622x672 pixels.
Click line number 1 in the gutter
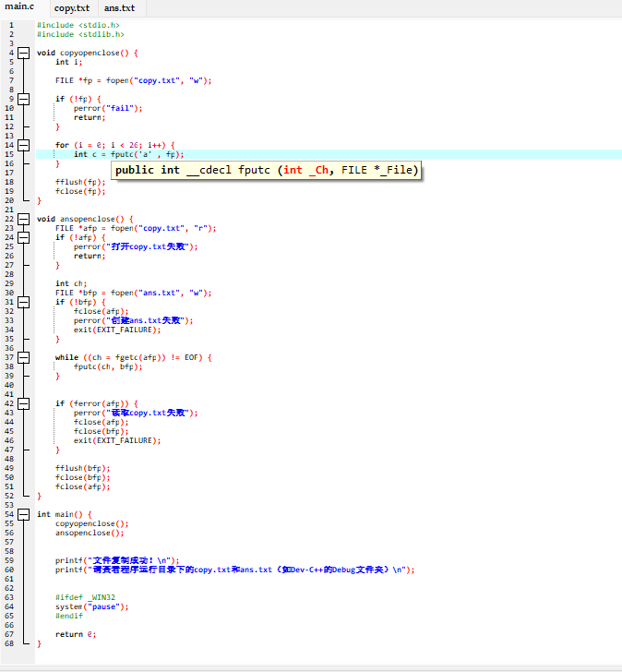(x=12, y=25)
